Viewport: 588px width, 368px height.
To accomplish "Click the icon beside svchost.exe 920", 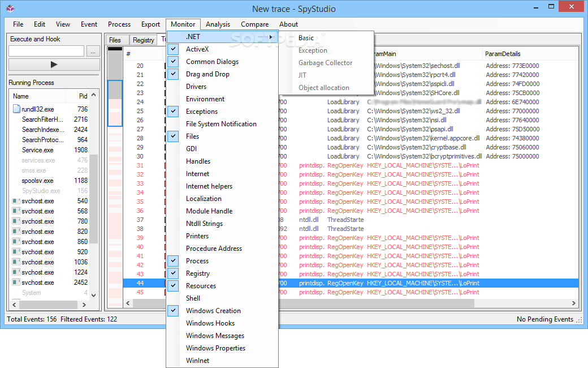I will pyautogui.click(x=16, y=251).
